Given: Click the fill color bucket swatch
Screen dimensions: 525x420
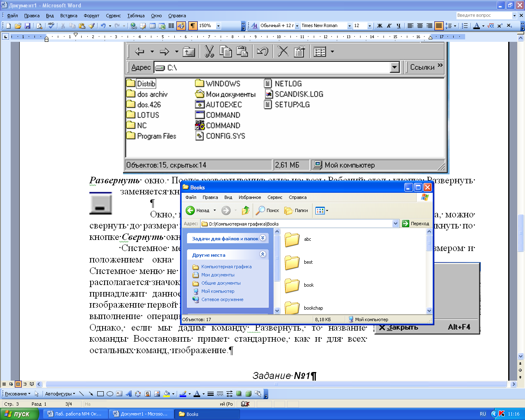Looking at the screenshot, I should [167, 394].
